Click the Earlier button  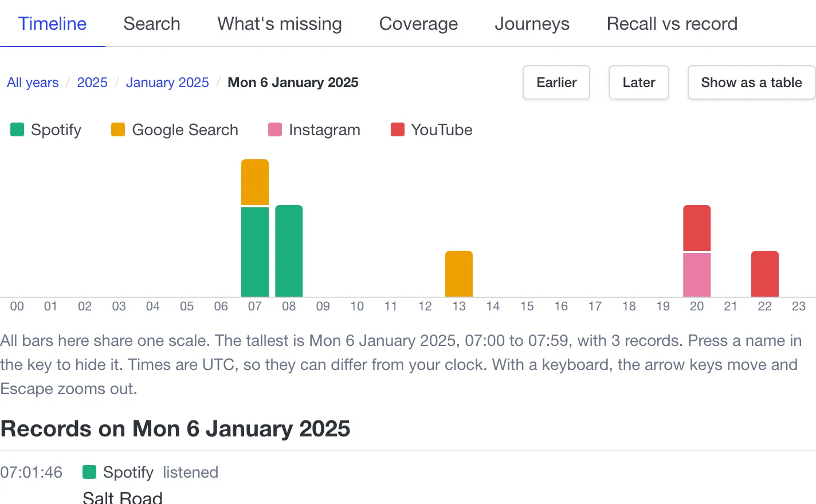[556, 82]
